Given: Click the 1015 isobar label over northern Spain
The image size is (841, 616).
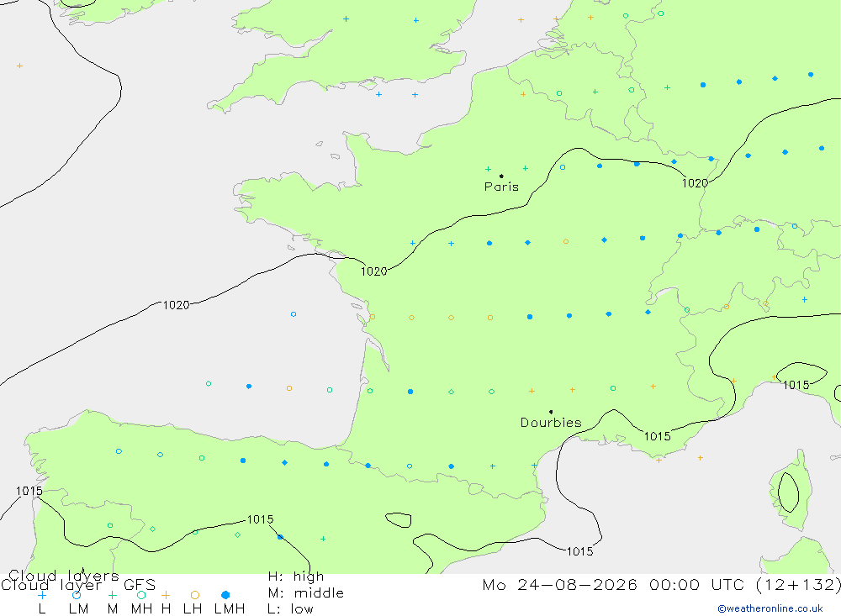Looking at the screenshot, I should click(260, 519).
